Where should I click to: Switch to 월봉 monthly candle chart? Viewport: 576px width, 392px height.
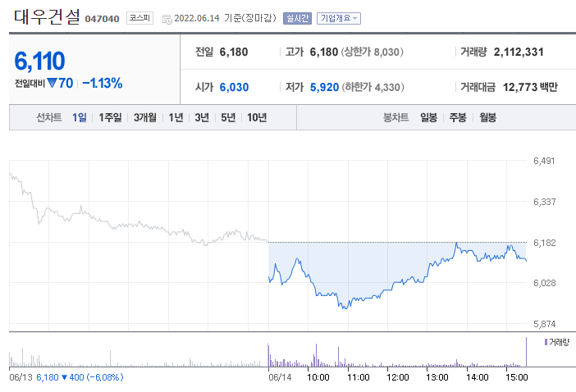pos(488,117)
